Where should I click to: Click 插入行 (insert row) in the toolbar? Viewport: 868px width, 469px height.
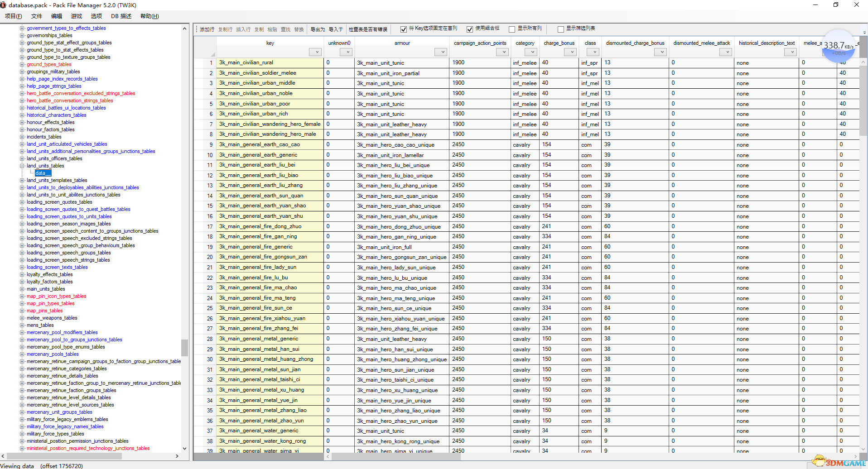[x=243, y=29]
